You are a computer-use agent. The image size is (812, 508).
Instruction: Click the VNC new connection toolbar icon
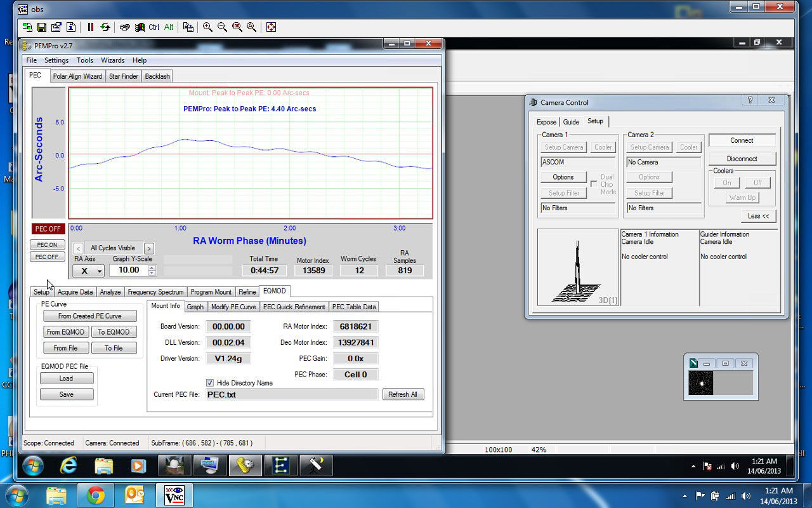click(x=27, y=27)
